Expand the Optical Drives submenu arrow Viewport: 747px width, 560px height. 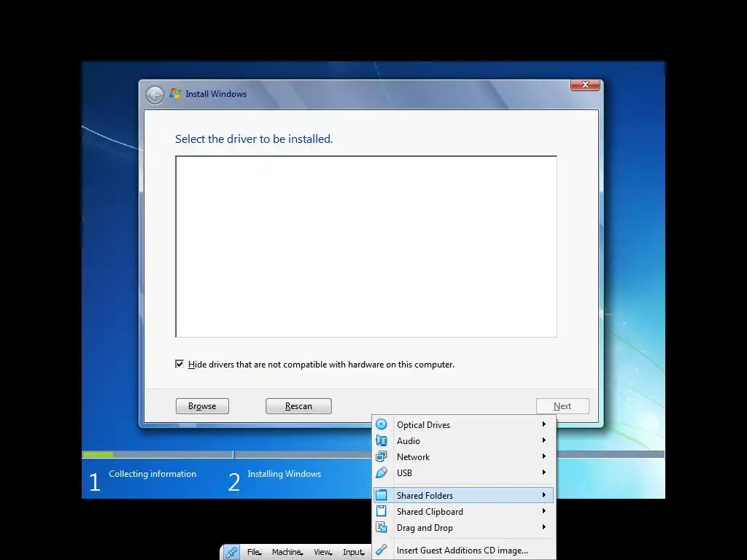point(543,424)
